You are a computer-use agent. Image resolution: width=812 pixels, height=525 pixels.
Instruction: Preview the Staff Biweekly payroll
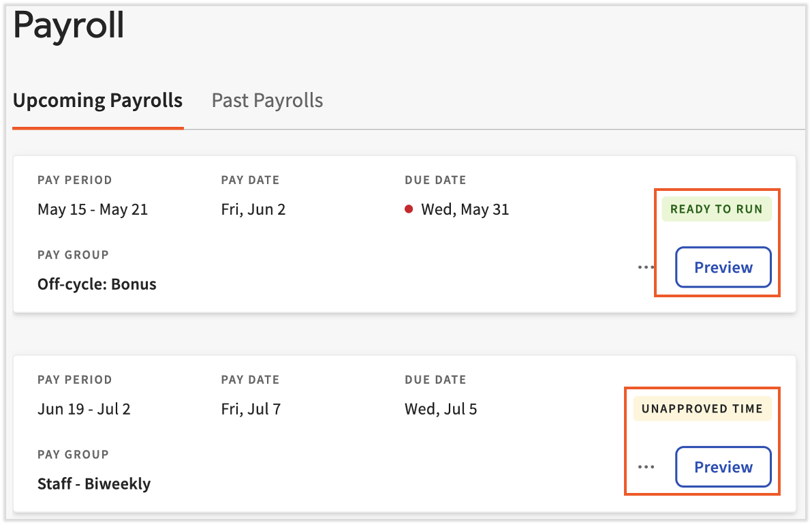[x=723, y=466]
